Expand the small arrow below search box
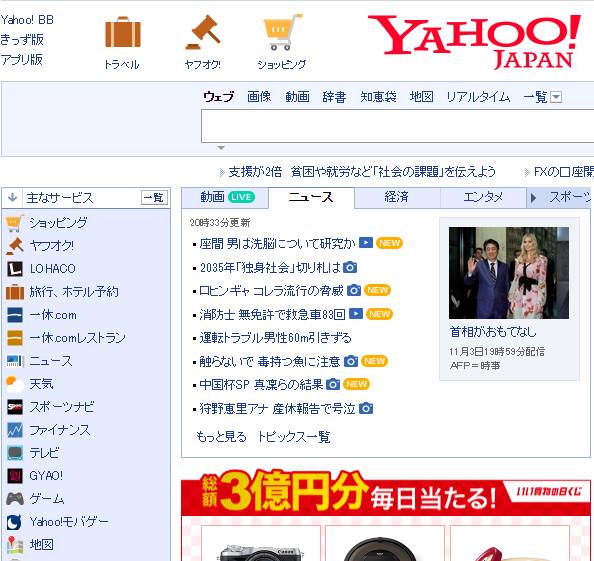Viewport: 594px width, 561px height. [221, 148]
